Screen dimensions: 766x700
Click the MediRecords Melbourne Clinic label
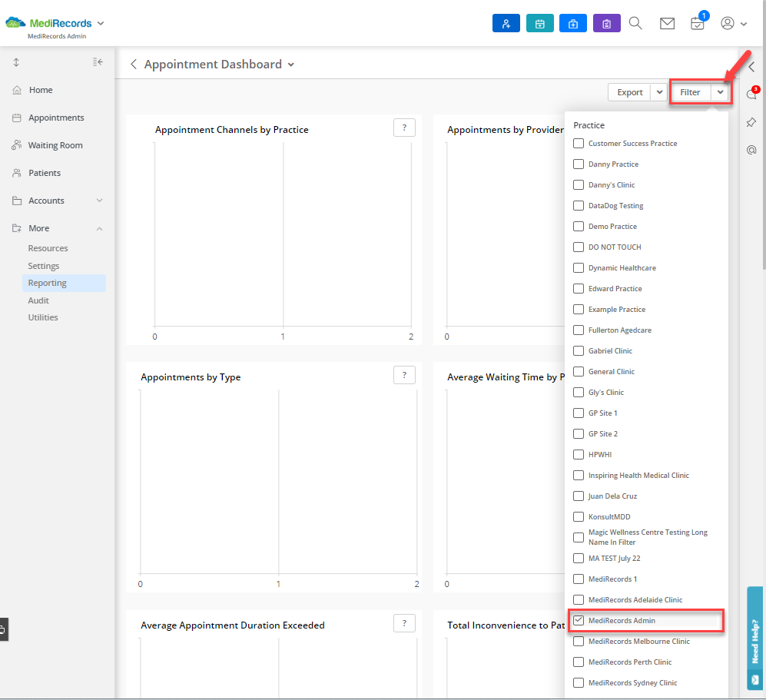639,642
